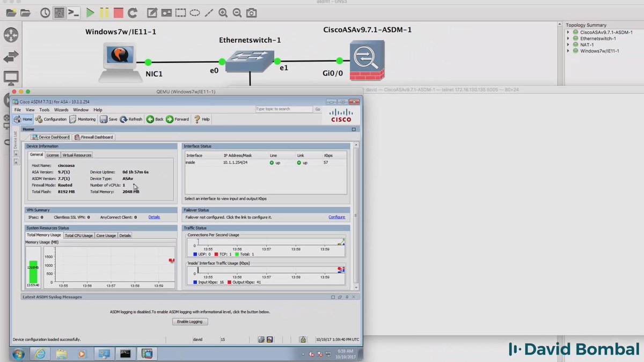Screen dimensions: 644x362
Task: Browse switches in GNS3 device sidebar
Action: pos(11,56)
